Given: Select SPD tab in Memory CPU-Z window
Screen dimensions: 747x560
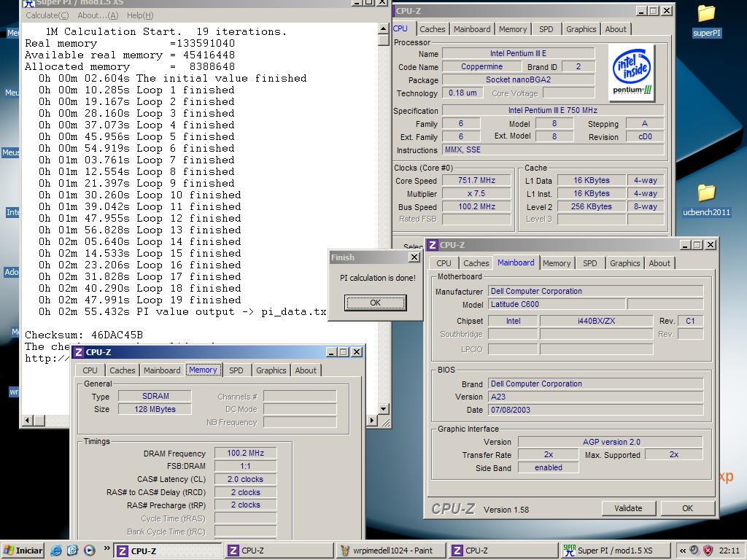Looking at the screenshot, I should pyautogui.click(x=236, y=370).
